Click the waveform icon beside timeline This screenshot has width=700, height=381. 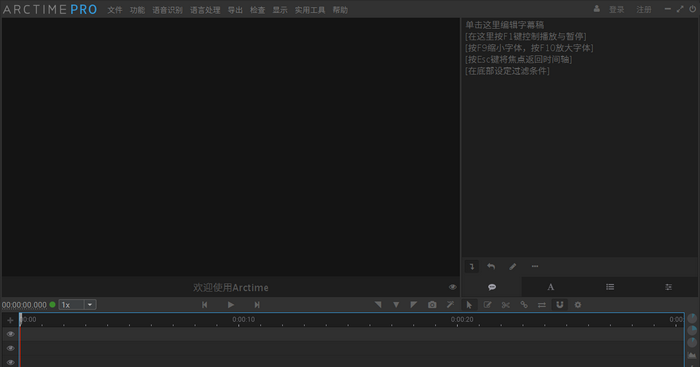(x=692, y=356)
